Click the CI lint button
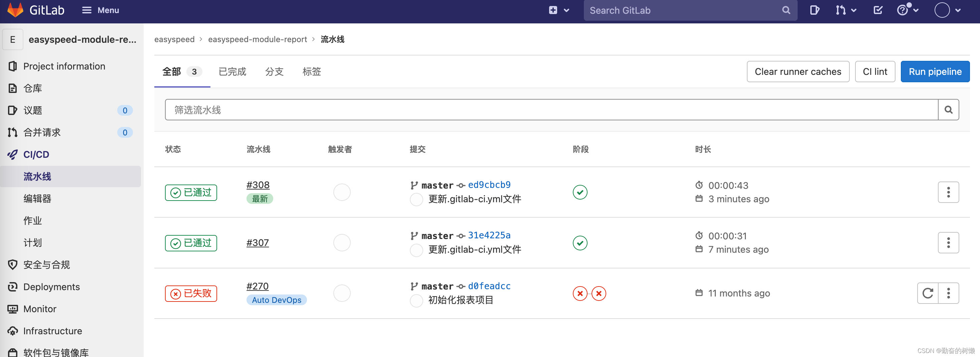This screenshot has height=357, width=980. pyautogui.click(x=875, y=72)
